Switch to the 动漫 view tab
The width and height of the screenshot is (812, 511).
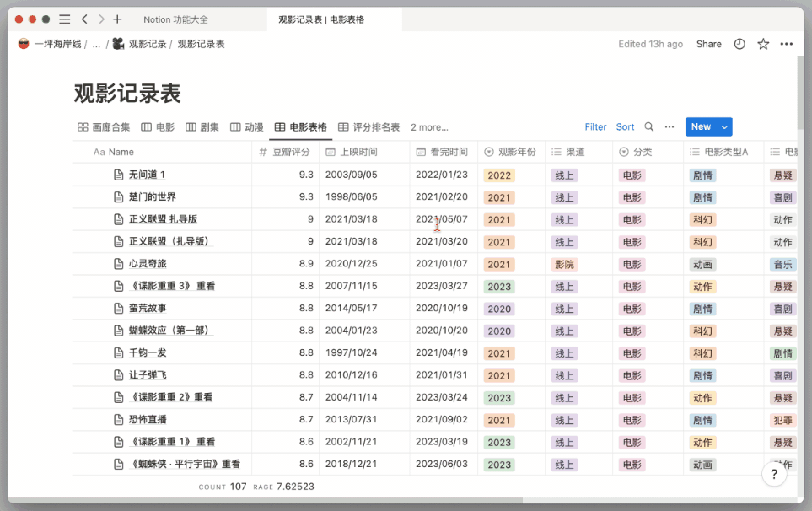click(247, 127)
